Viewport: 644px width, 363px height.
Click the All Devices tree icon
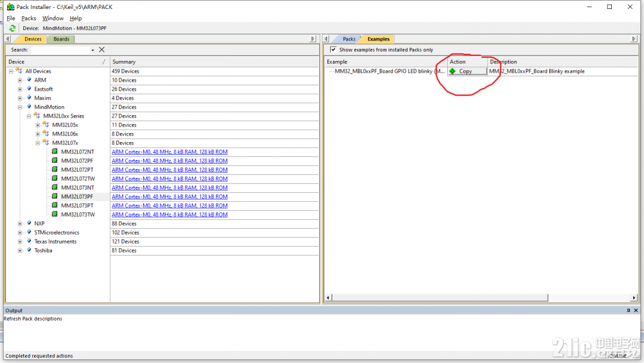19,70
